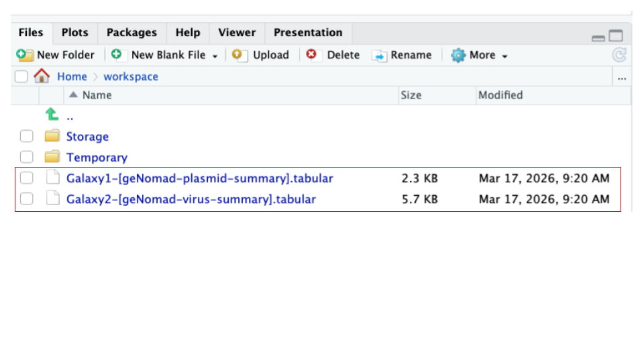Toggle the select-all files checkbox
Image resolution: width=644 pixels, height=362 pixels.
[21, 76]
